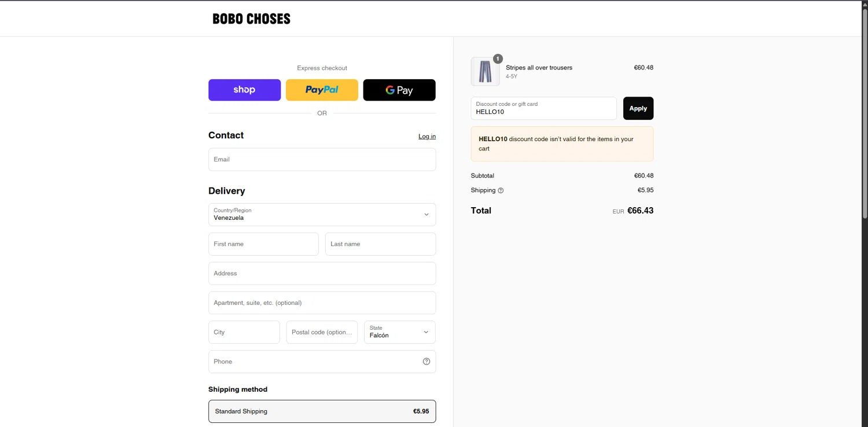Screen dimensions: 868x427
Task: Click the phone help question-mark icon
Action: coord(426,362)
